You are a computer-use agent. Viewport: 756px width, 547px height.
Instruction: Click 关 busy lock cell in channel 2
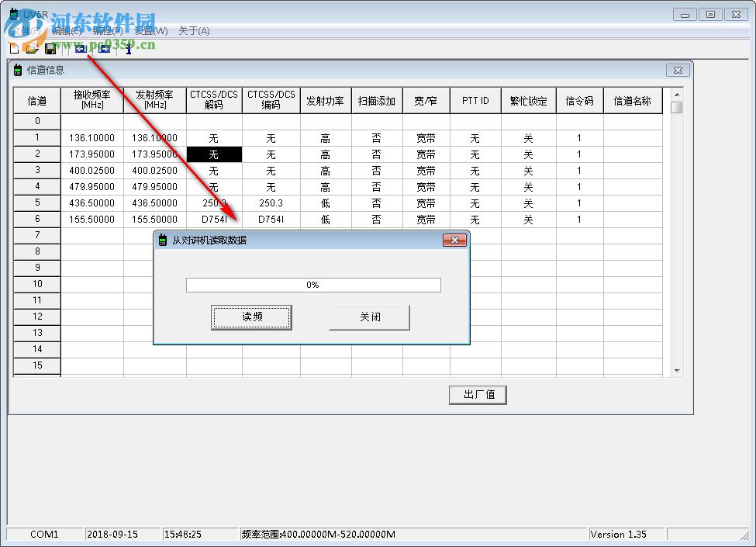529,154
